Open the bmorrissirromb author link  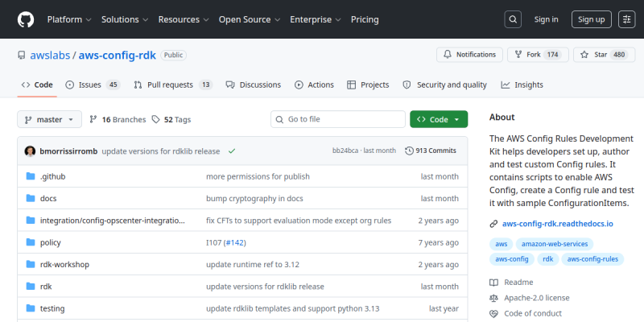click(x=68, y=151)
